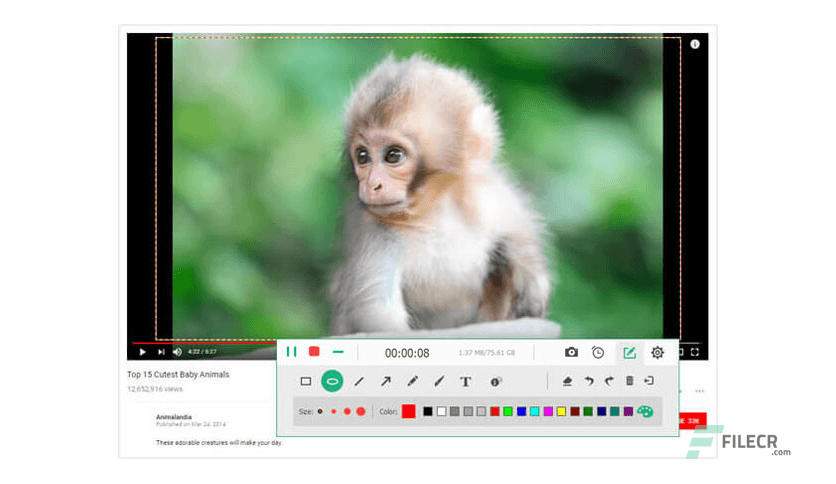Select the Text tool
Screen dimensions: 836x484
[x=465, y=382]
